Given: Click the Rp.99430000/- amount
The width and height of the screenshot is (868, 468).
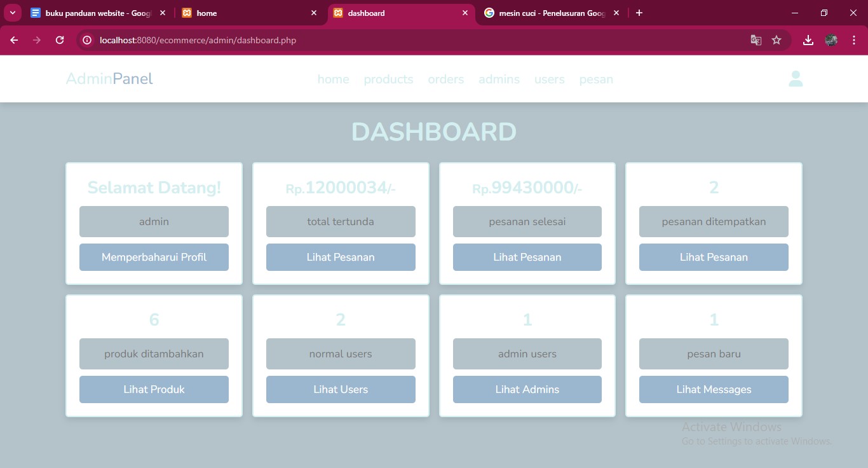Looking at the screenshot, I should point(527,188).
